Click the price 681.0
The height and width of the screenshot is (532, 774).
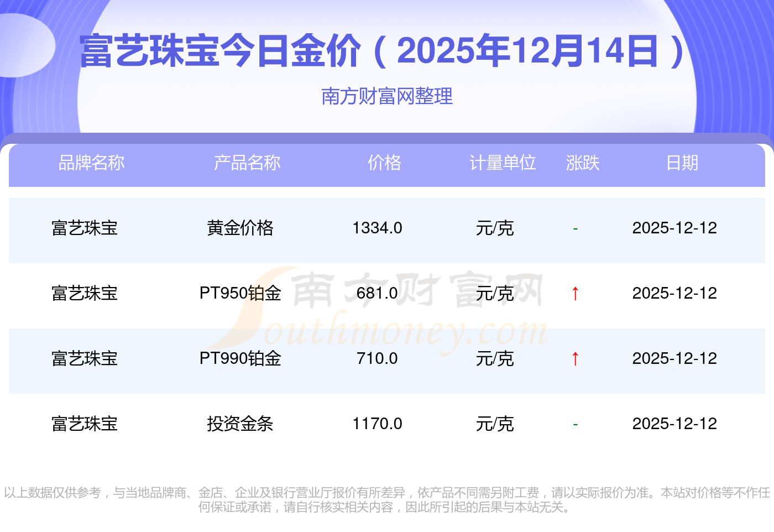[x=378, y=293]
